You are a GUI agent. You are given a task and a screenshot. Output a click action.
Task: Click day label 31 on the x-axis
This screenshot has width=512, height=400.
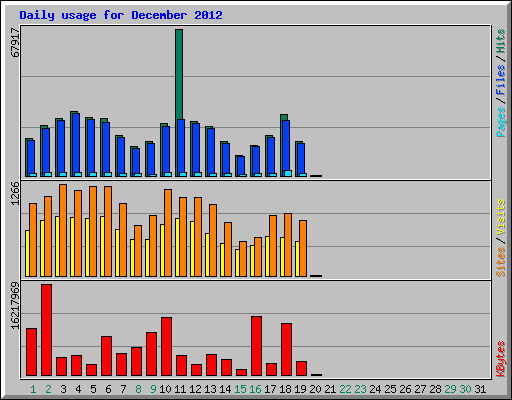click(480, 389)
